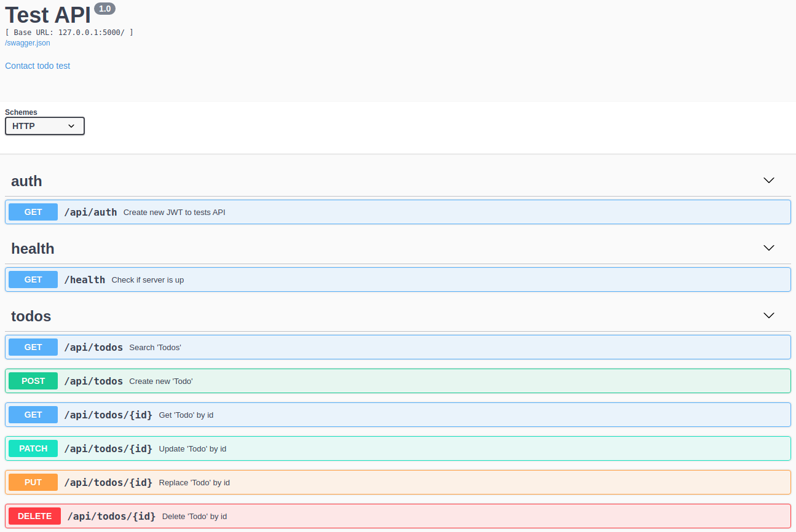Screen dimensions: 796x532
Task: Click the PUT badge for Replace 'Todo'
Action: (x=33, y=482)
